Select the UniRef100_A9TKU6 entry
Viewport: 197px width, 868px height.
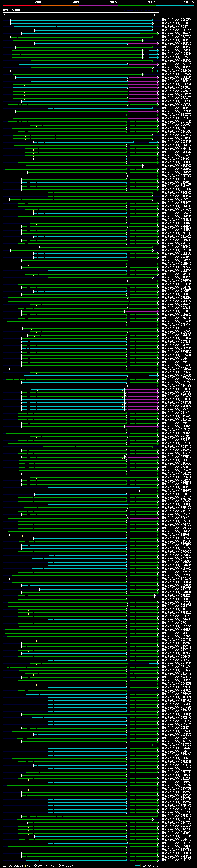tap(177, 664)
